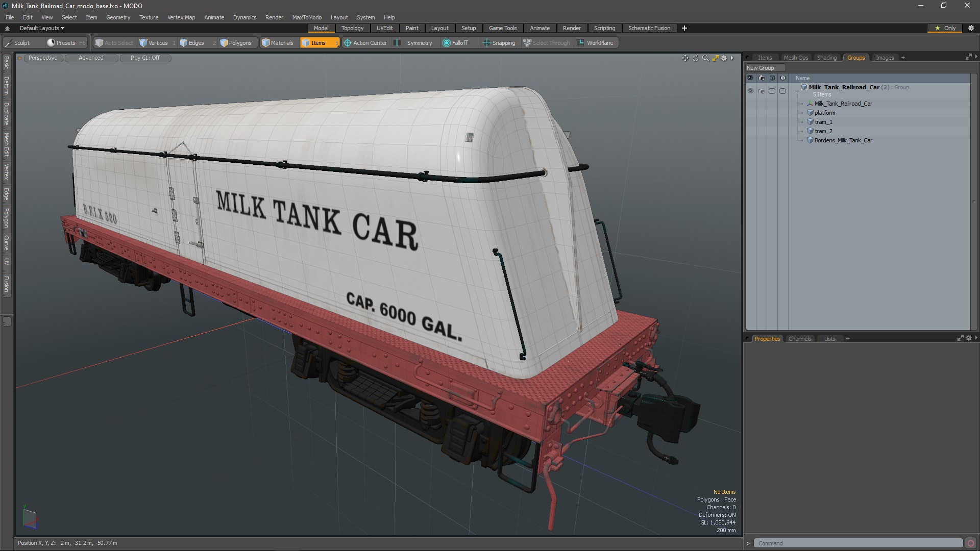Open the viewport arrow flyout menu
This screenshot has height=551, width=980.
(732, 58)
